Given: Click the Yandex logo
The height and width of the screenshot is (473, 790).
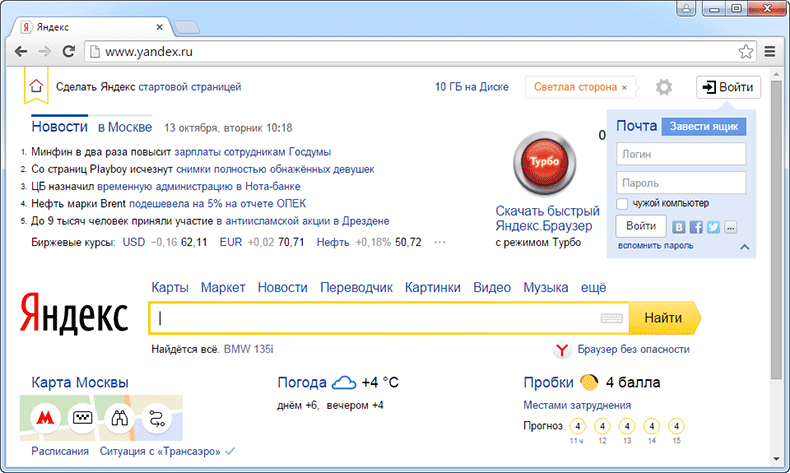Looking at the screenshot, I should pos(74,315).
